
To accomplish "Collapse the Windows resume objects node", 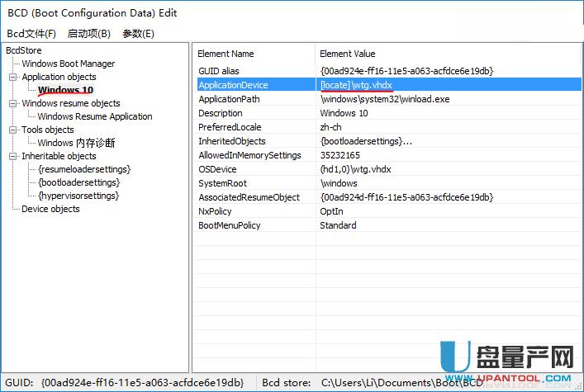I will pyautogui.click(x=13, y=103).
